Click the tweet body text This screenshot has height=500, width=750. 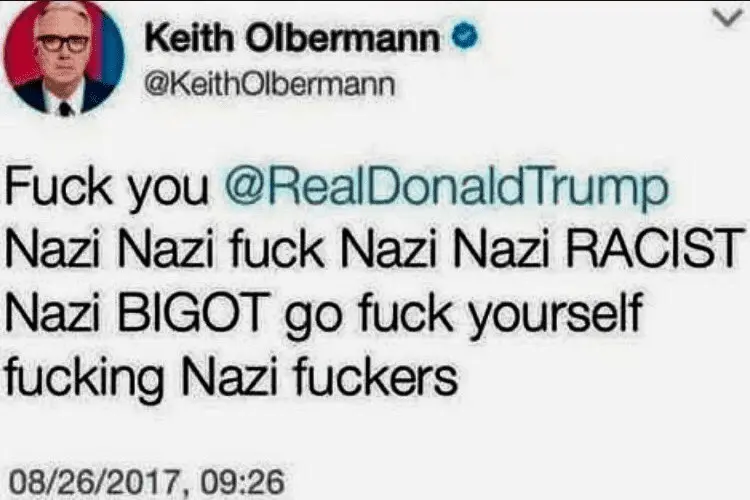click(x=373, y=281)
